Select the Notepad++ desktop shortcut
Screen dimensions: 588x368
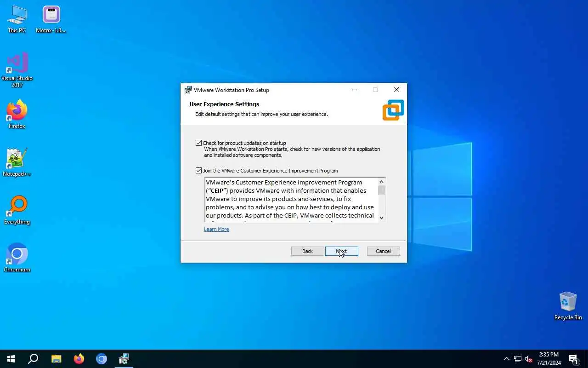click(x=17, y=162)
